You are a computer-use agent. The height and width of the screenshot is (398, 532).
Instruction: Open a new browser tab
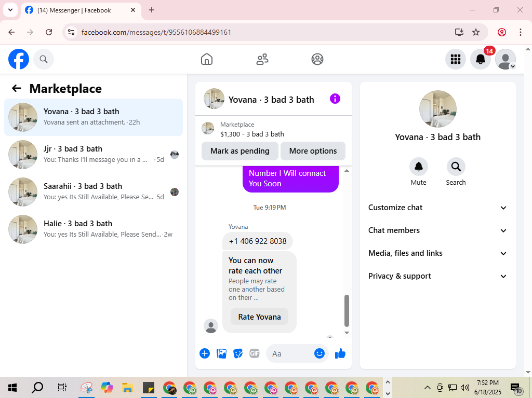point(152,10)
